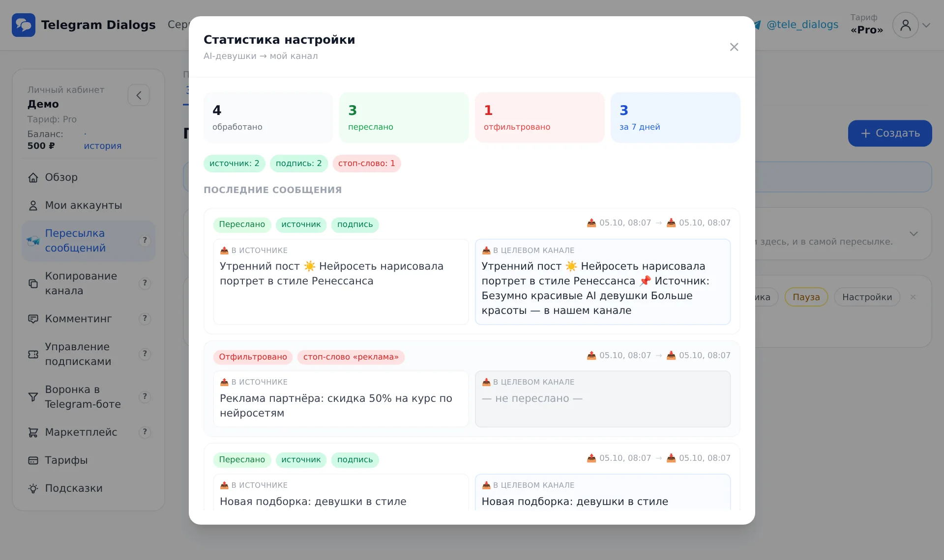944x560 pixels.
Task: Click the lightbulb icon of Подсказки
Action: point(33,488)
